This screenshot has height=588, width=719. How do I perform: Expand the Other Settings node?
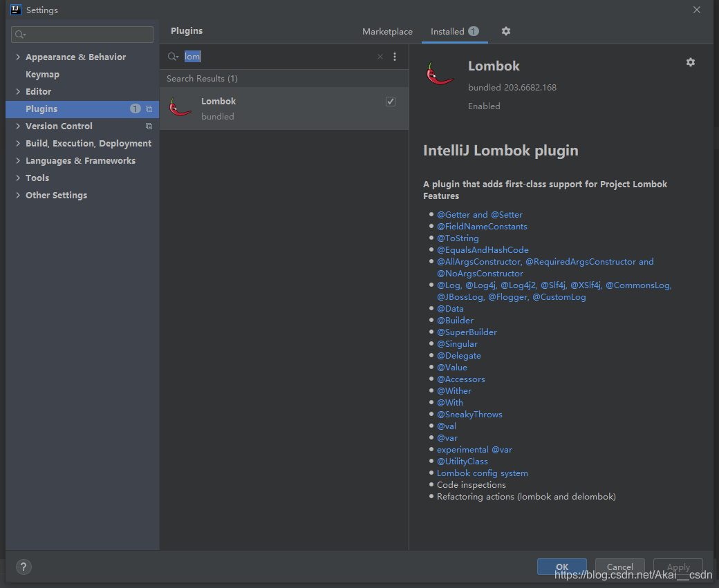coord(18,196)
